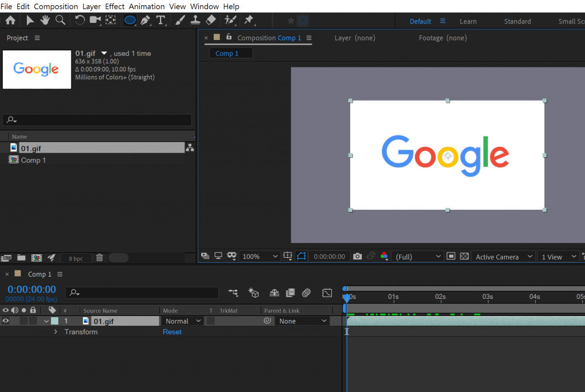Click the 8 bpc color depth button
The width and height of the screenshot is (585, 392).
75,258
